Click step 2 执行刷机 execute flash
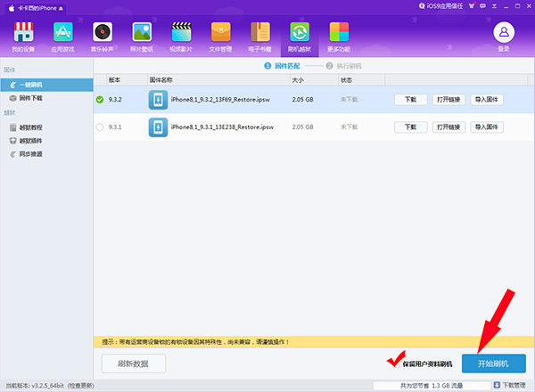Image resolution: width=535 pixels, height=392 pixels. (343, 66)
